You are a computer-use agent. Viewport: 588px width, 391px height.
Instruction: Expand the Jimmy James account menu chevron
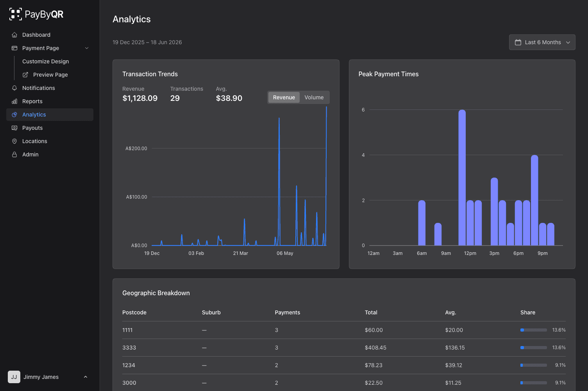[86, 377]
